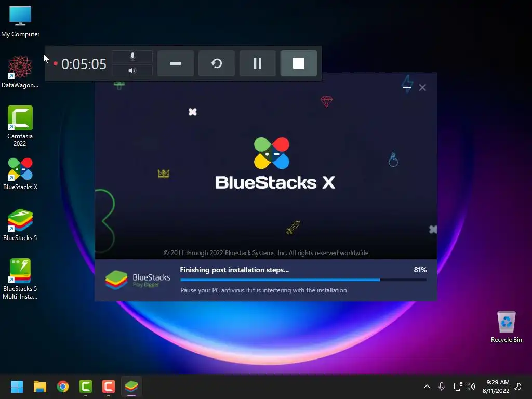Viewport: 532px width, 399px height.
Task: Minimize the BlueStacks X installer
Action: tap(407, 87)
